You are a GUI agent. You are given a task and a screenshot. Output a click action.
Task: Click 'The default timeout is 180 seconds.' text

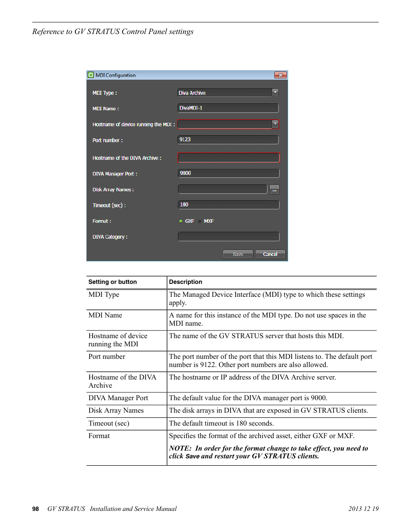(x=221, y=423)
